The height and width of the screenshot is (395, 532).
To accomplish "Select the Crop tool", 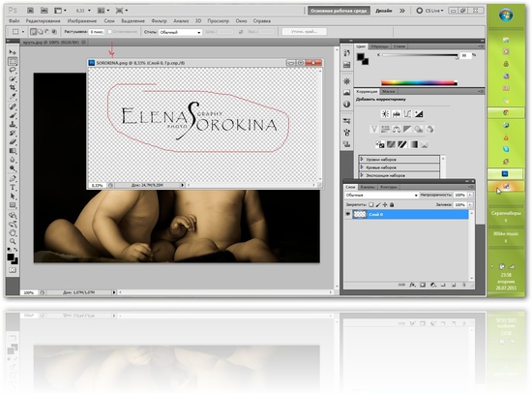I will (13, 88).
